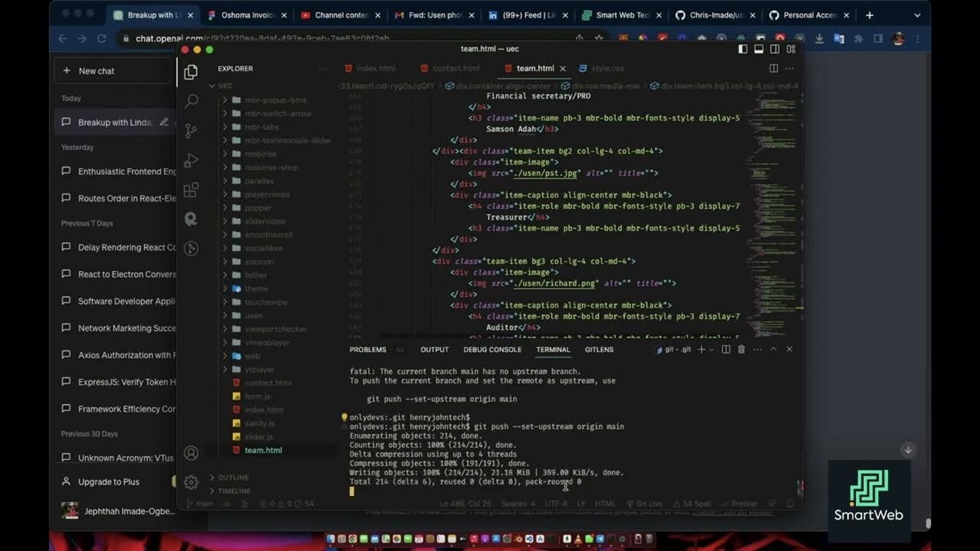Open the PROBLEMS panel tab
This screenshot has height=551, width=980.
coord(367,350)
